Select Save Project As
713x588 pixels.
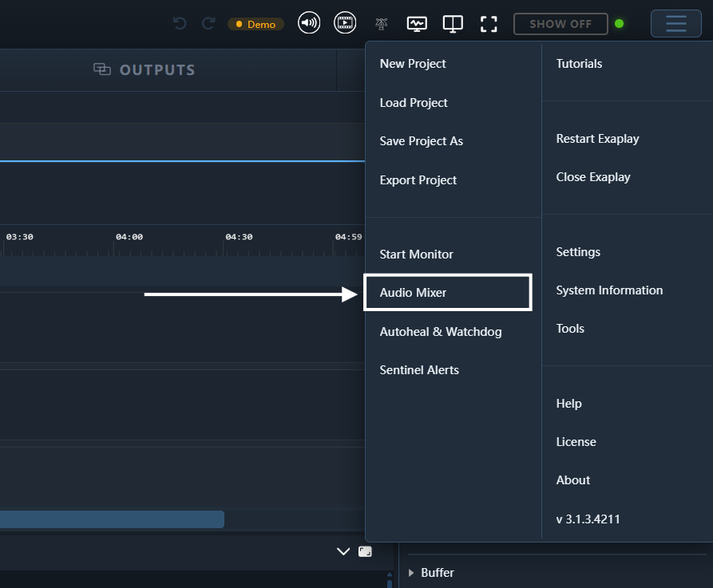click(x=422, y=141)
